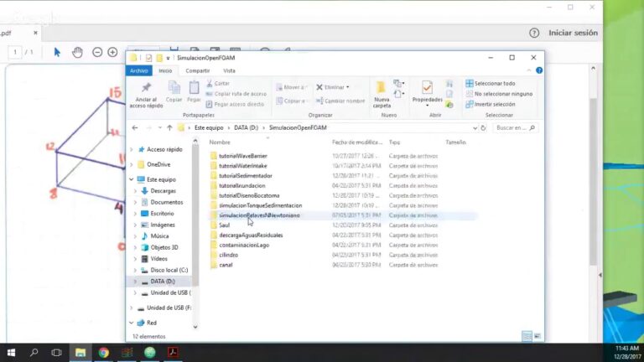Open Chrome from the taskbar
This screenshot has width=644, height=362.
point(103,353)
